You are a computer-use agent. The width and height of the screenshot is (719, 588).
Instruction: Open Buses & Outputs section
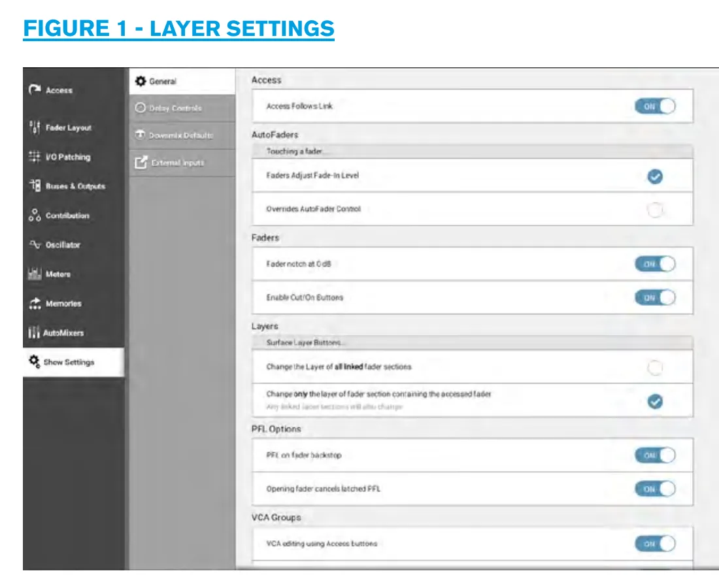[x=73, y=186]
